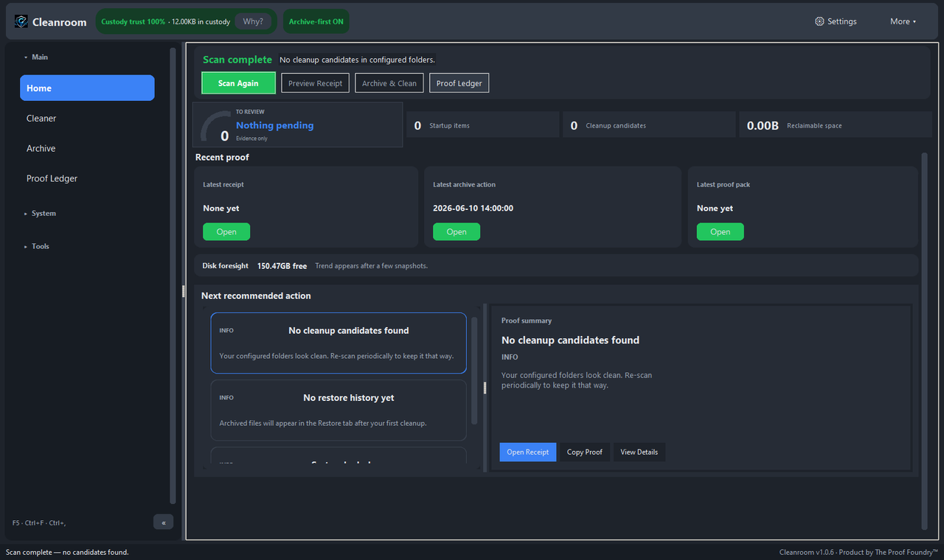Click the View Details button

point(639,452)
